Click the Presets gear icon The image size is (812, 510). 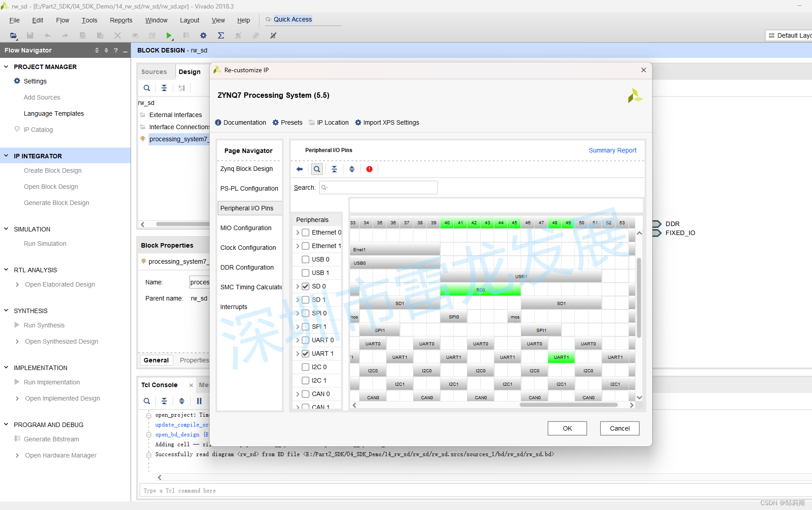(276, 122)
